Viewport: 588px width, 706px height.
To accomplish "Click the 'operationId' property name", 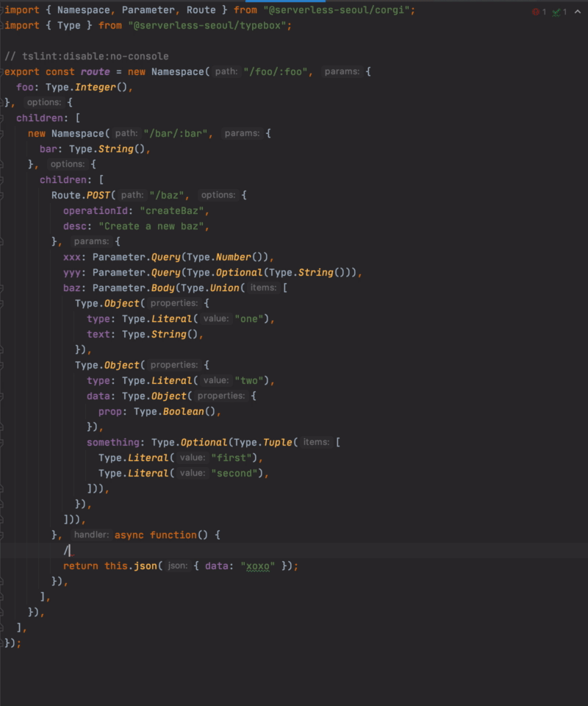I will (x=95, y=211).
